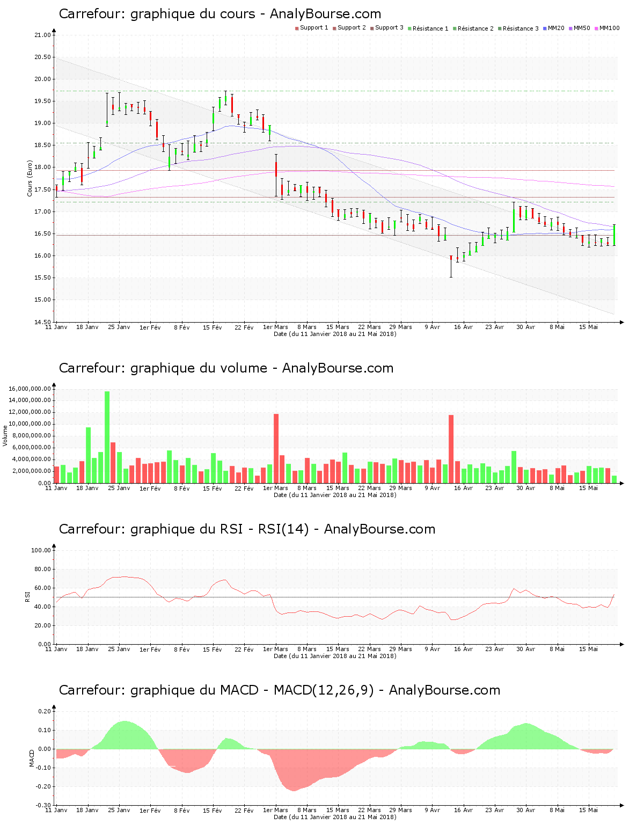Click the 18.00 price axis value

pyautogui.click(x=42, y=167)
